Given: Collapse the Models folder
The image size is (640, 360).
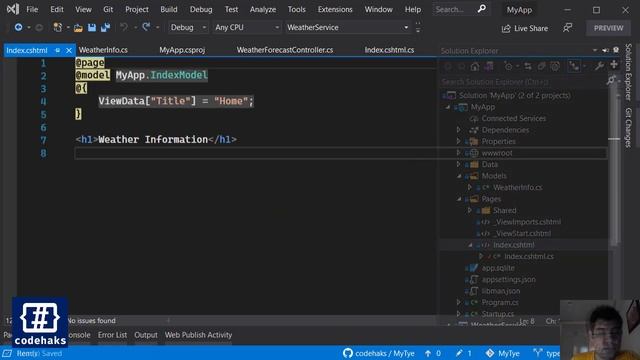Looking at the screenshot, I should pyautogui.click(x=459, y=176).
